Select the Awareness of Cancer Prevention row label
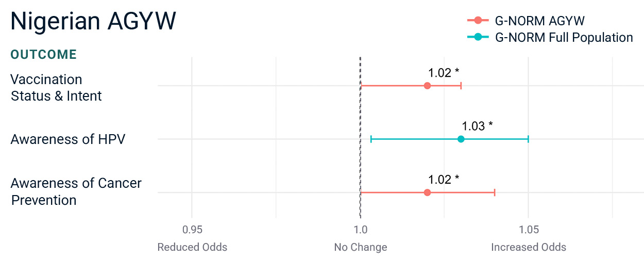Image resolution: width=644 pixels, height=258 pixels. point(76,191)
